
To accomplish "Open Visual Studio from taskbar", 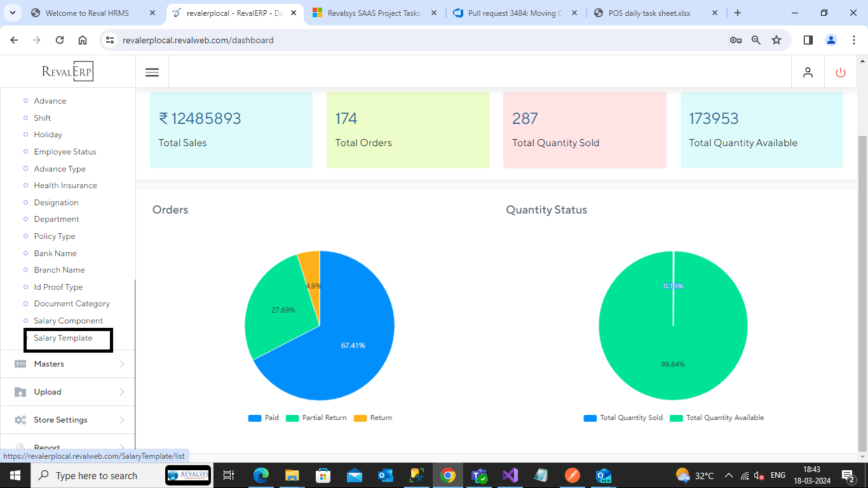I will 510,475.
